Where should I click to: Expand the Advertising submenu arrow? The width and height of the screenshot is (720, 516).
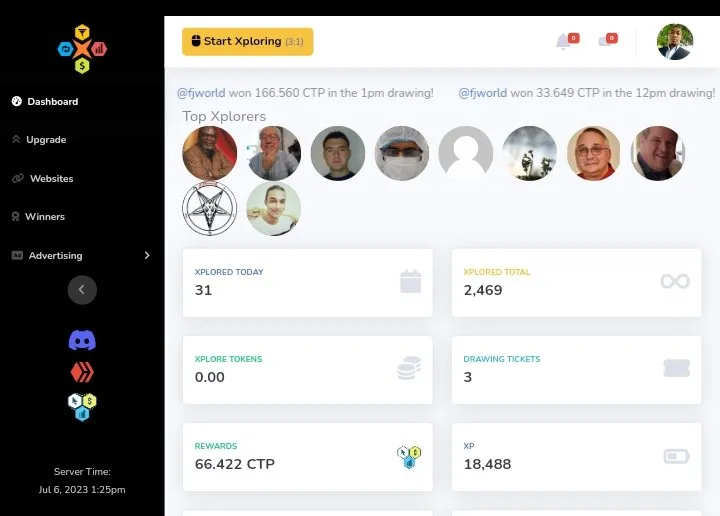point(147,255)
